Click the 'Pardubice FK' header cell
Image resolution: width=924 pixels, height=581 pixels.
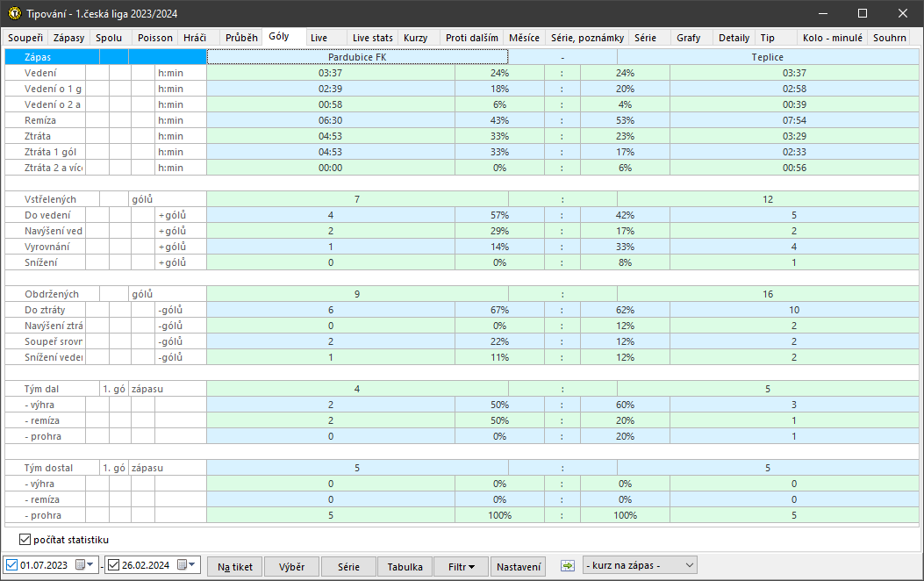[357, 57]
